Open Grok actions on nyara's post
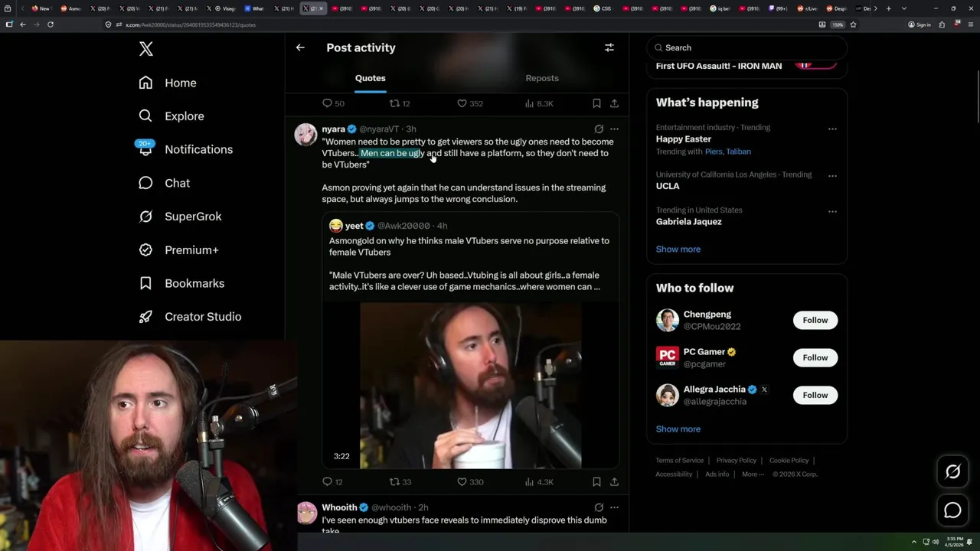The height and width of the screenshot is (551, 980). tap(599, 129)
